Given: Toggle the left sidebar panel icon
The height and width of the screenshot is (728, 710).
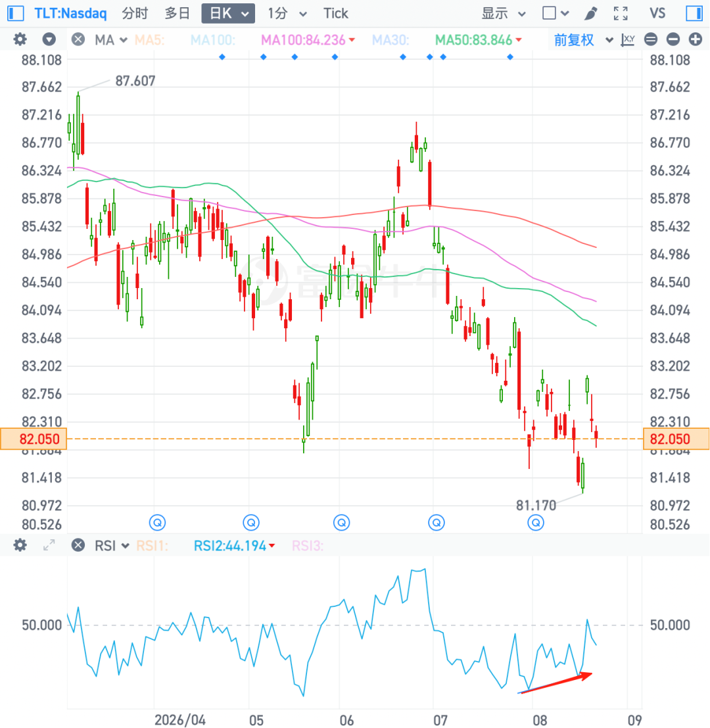Looking at the screenshot, I should pyautogui.click(x=16, y=13).
